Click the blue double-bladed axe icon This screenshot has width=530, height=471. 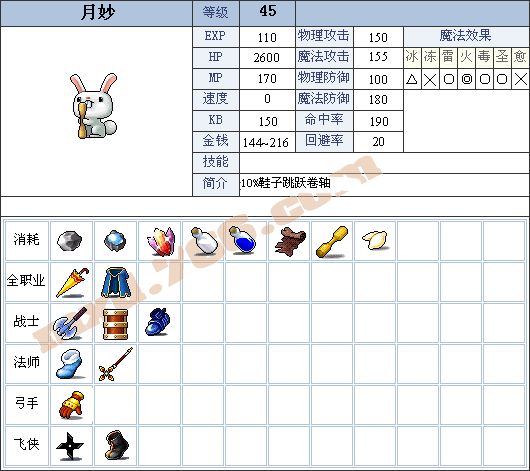click(x=70, y=323)
